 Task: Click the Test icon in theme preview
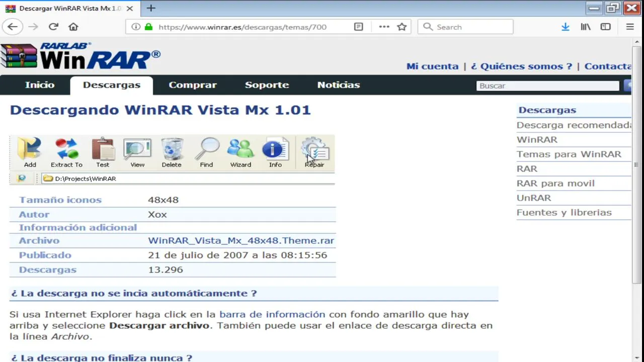pyautogui.click(x=103, y=153)
